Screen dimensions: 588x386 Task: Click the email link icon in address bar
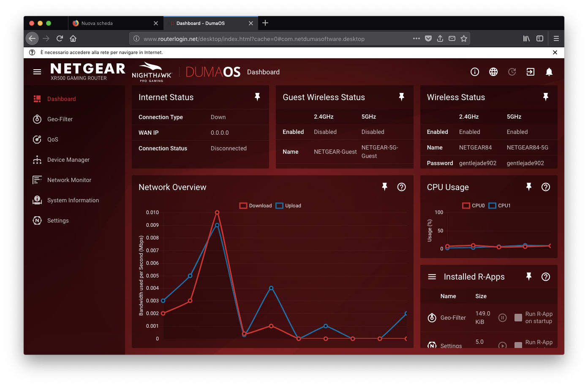[x=452, y=38]
